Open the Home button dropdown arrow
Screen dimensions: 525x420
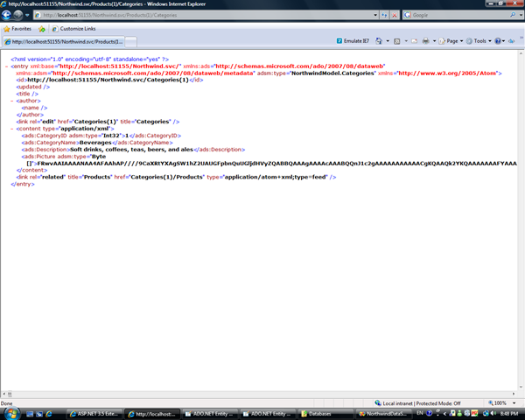(388, 41)
